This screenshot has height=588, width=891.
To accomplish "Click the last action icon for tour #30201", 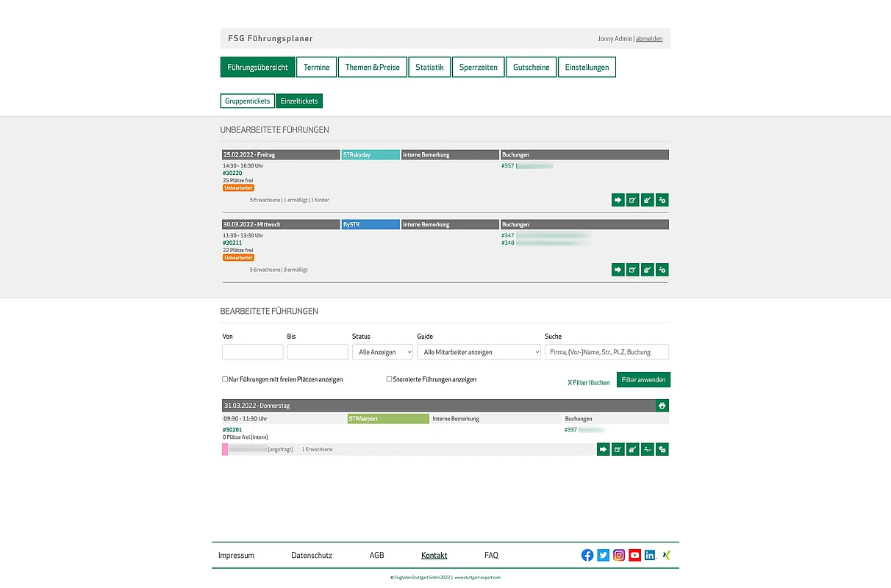I will [x=662, y=449].
